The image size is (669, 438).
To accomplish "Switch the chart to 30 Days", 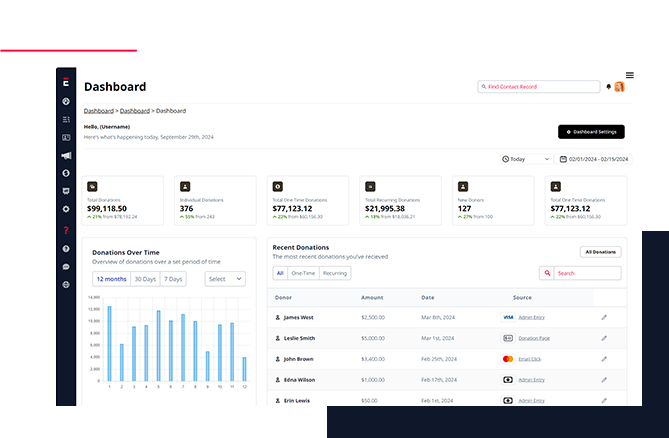I will point(145,279).
